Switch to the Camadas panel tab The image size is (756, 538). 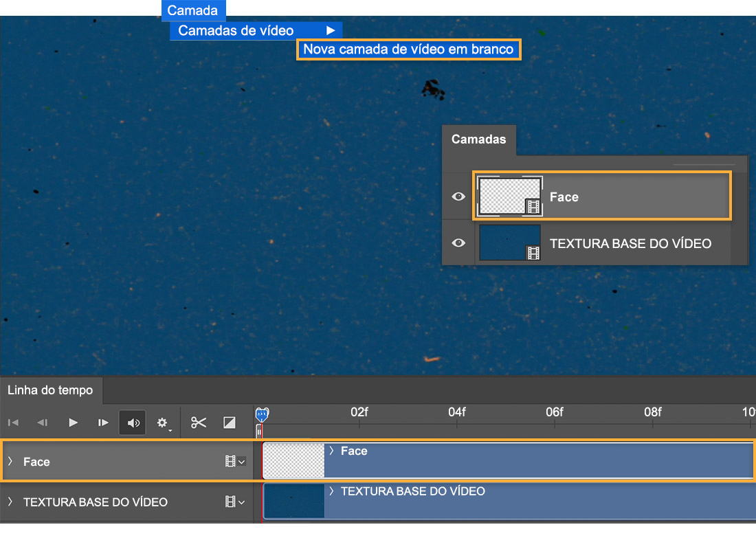(x=479, y=139)
